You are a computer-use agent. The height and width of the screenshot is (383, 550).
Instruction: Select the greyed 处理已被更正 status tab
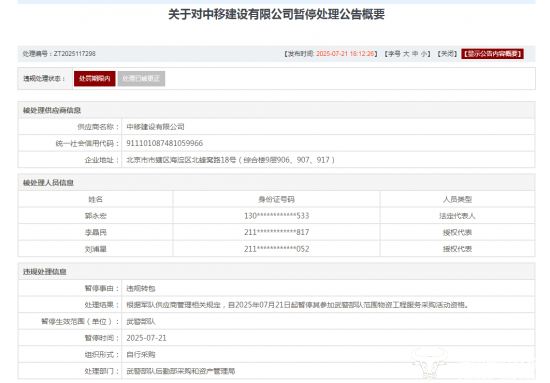pyautogui.click(x=141, y=79)
